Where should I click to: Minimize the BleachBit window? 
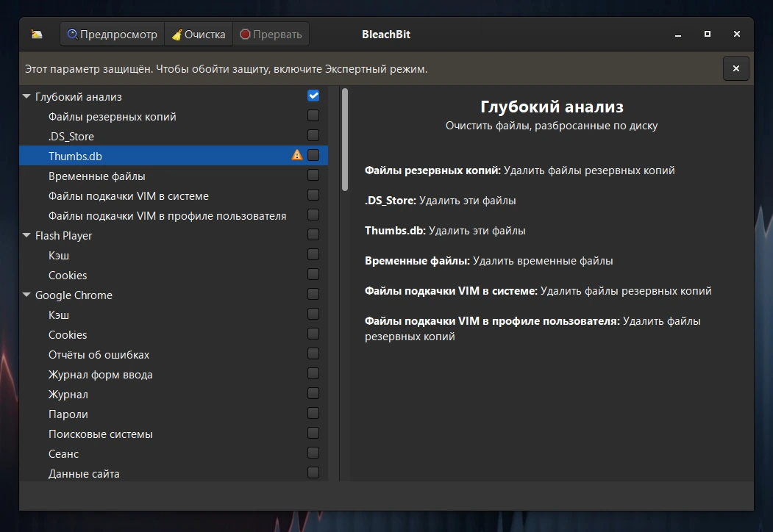pos(678,35)
